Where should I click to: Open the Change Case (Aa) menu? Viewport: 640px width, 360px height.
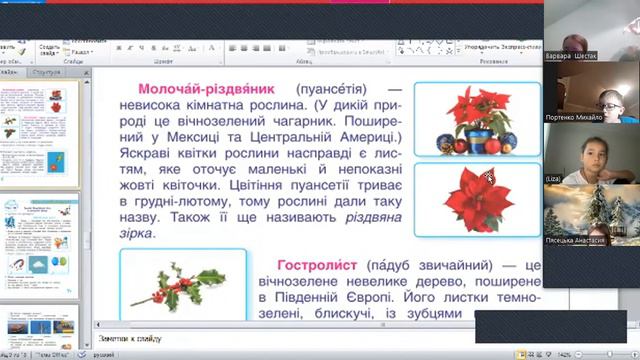(192, 48)
